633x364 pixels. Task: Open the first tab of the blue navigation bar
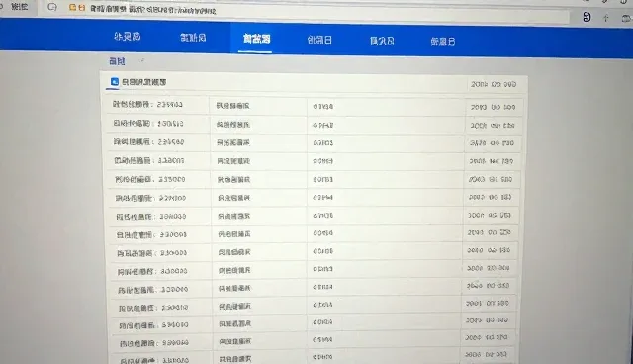(128, 37)
